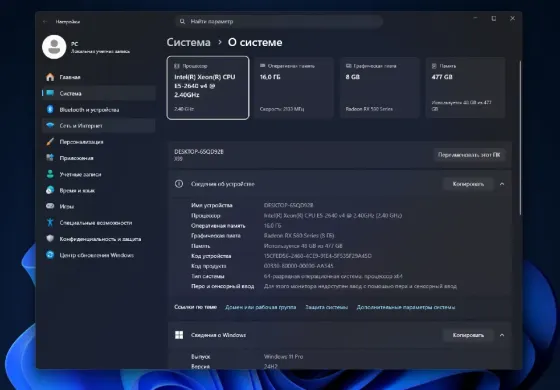Viewport: 560px width, 390px height.
Task: Copy Windows details with Копировать button
Action: coord(468,335)
